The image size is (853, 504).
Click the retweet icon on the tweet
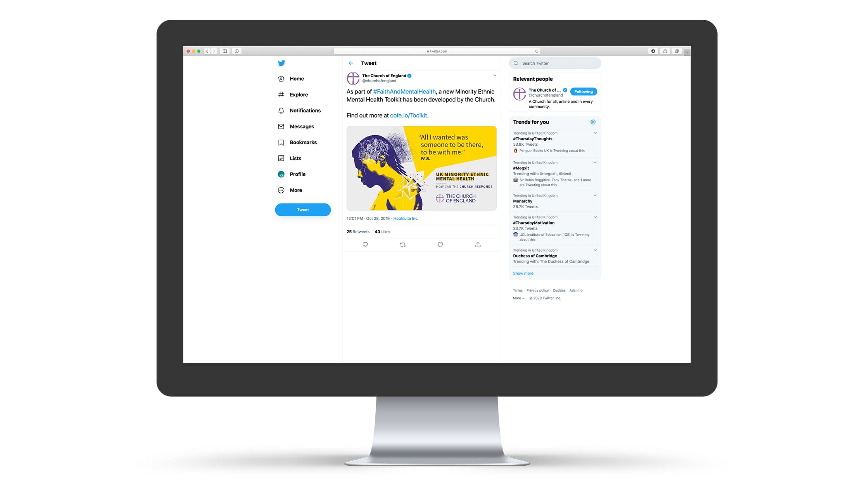(402, 244)
